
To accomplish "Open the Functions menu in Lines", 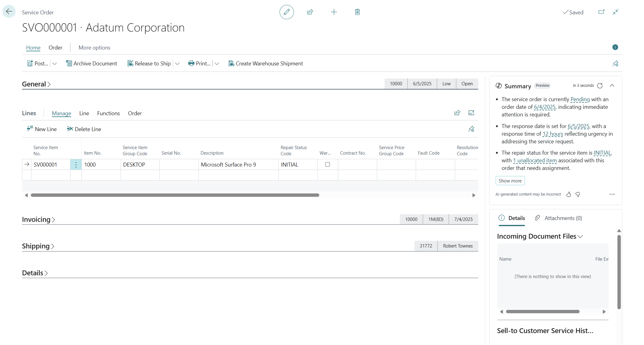I will [x=108, y=113].
